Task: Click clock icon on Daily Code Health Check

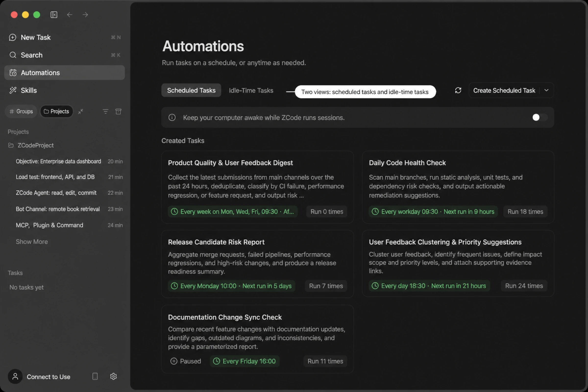Action: [x=375, y=211]
